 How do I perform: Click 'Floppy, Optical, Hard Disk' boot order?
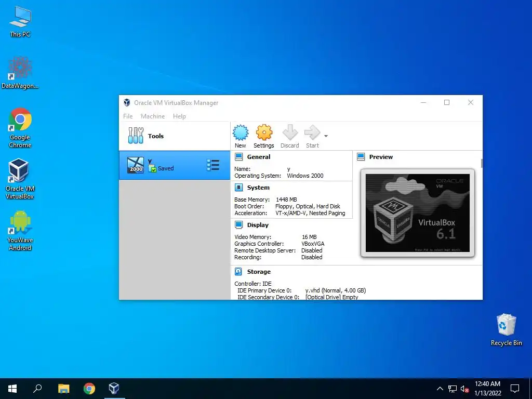point(308,206)
